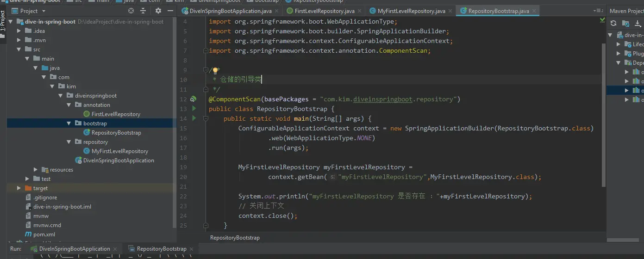Expand the test folder
644x259 pixels.
(27, 179)
